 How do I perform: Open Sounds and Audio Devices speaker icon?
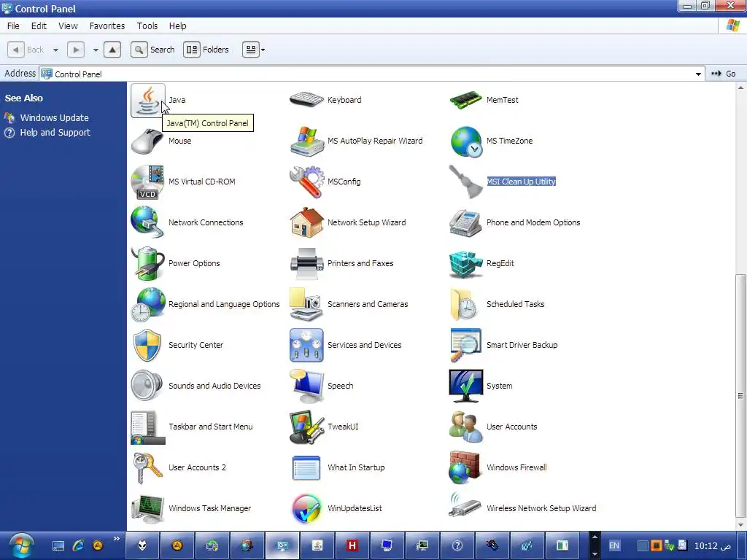click(x=147, y=386)
